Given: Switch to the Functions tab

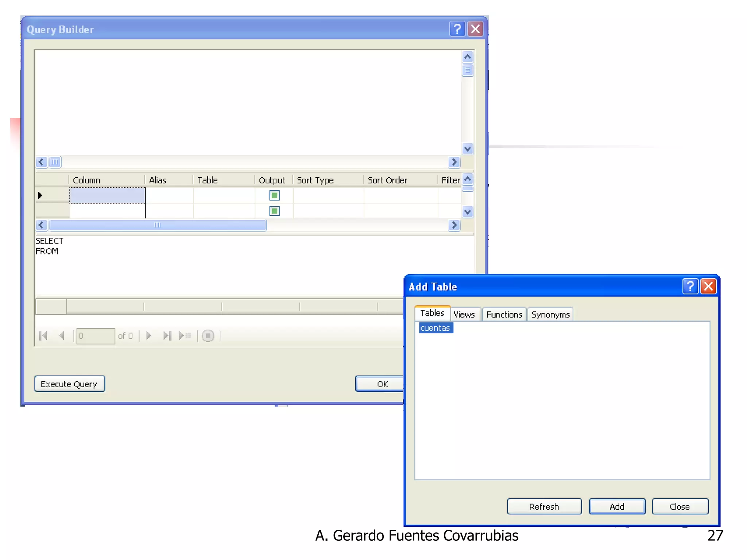Looking at the screenshot, I should [x=504, y=315].
